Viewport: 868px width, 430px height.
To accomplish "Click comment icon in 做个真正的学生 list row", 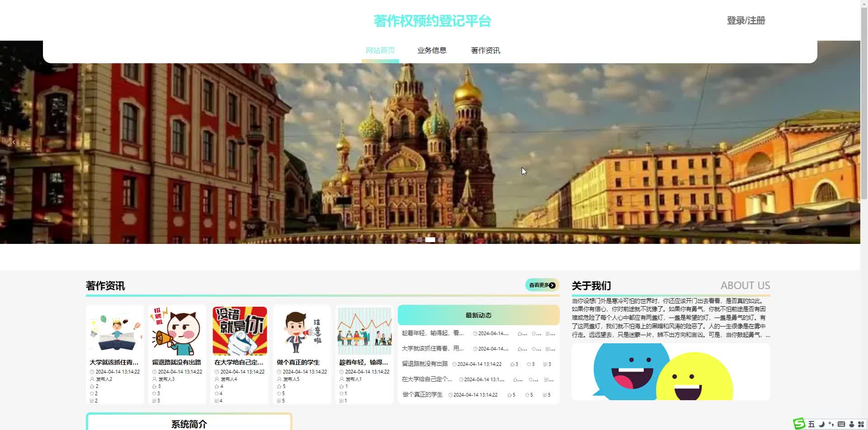I will 544,395.
